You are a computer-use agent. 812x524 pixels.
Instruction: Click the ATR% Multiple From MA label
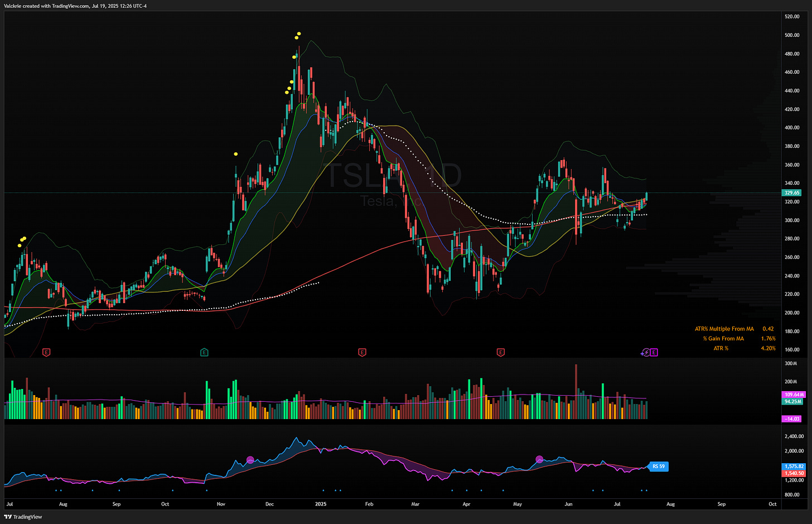(x=724, y=329)
